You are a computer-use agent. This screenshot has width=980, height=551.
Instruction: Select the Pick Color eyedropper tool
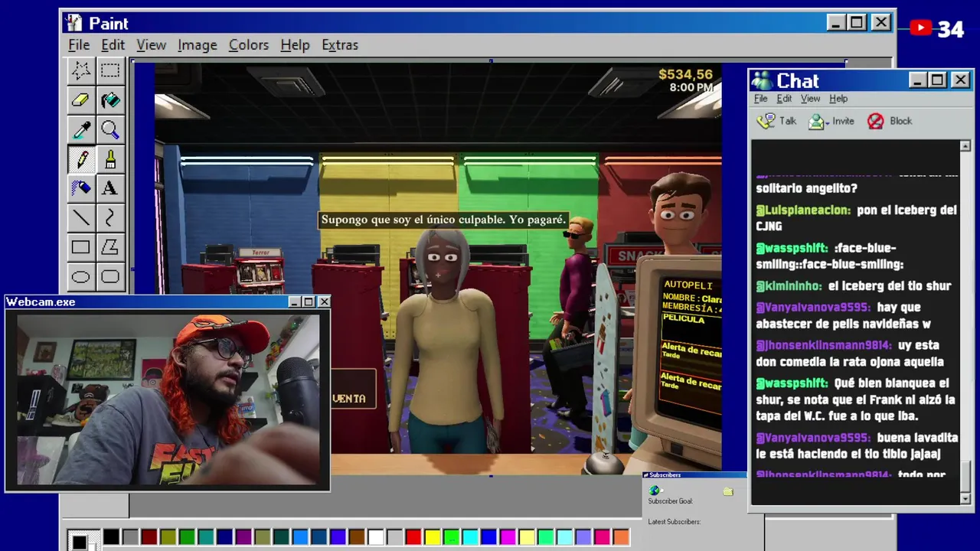click(x=81, y=129)
